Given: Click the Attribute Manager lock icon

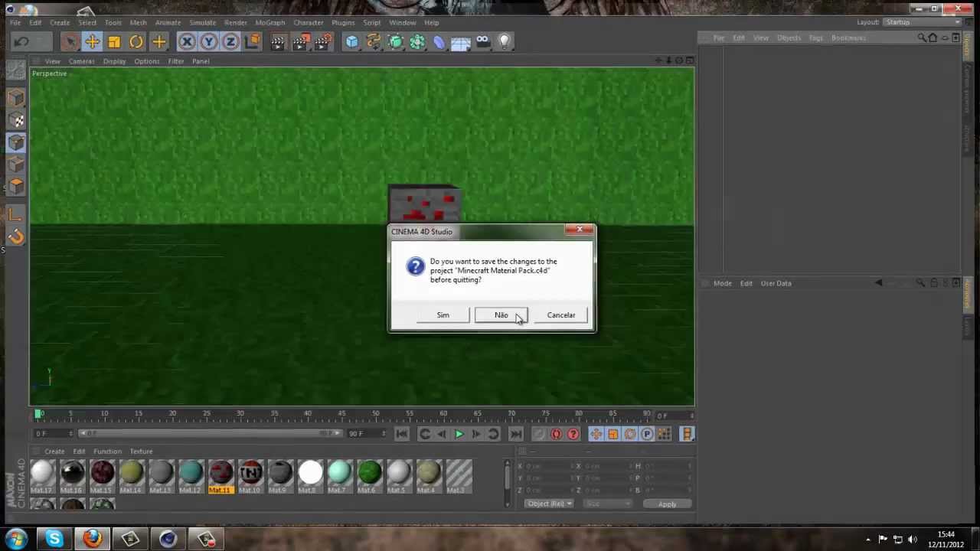Looking at the screenshot, I should (933, 283).
